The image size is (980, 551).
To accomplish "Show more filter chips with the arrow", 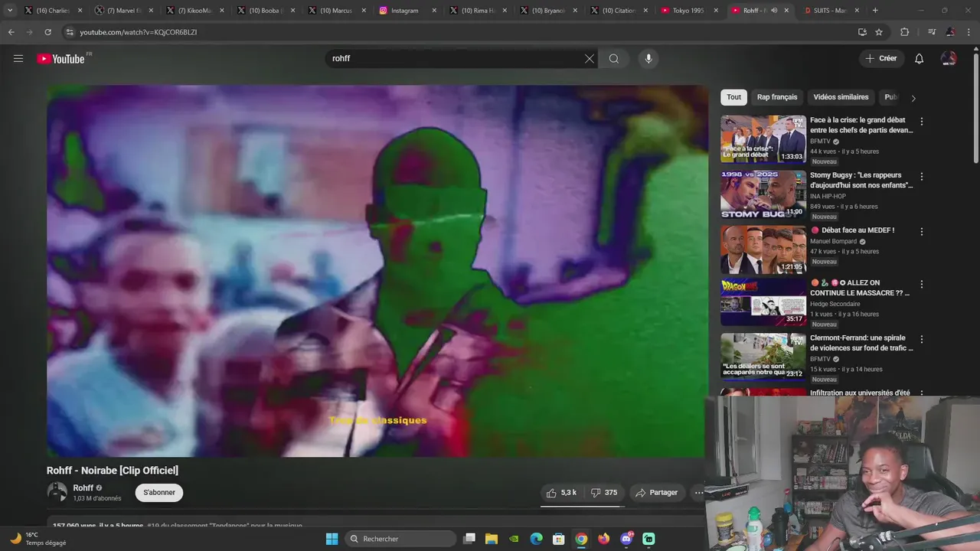I will click(913, 98).
